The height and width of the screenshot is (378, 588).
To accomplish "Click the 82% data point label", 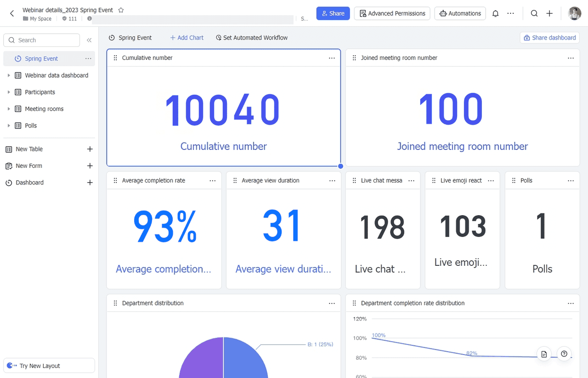I will coord(472,353).
